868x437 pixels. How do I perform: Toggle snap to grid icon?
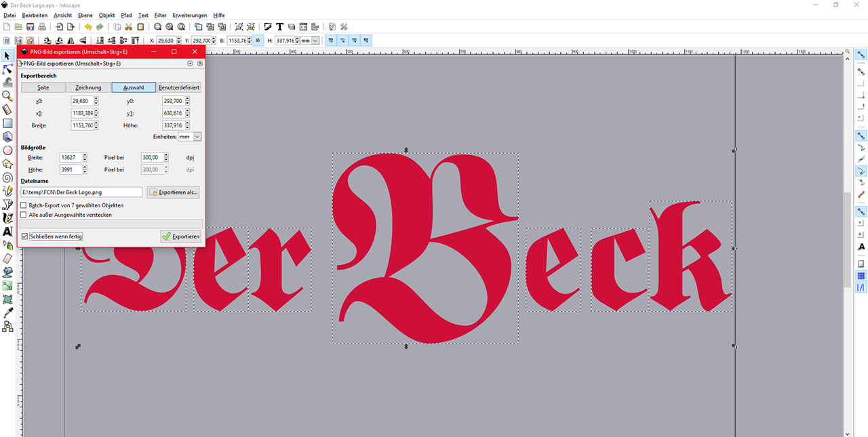coord(861,276)
